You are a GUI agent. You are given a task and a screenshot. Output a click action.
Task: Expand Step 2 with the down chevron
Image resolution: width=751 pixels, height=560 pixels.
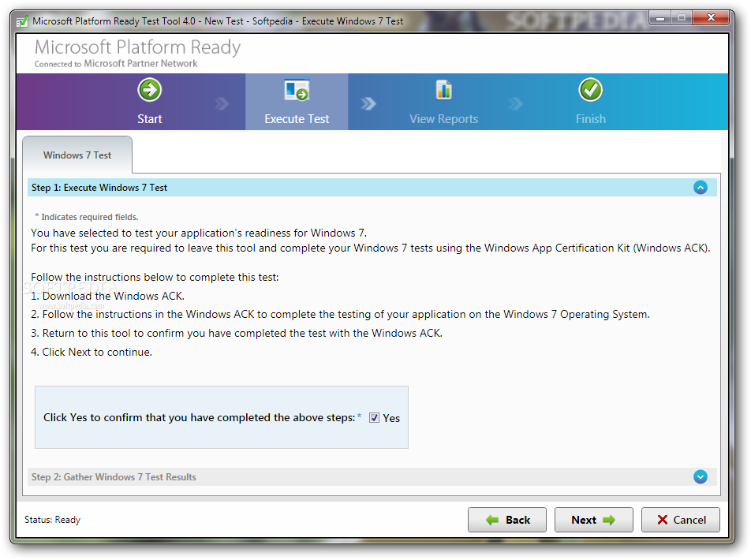[x=700, y=476]
